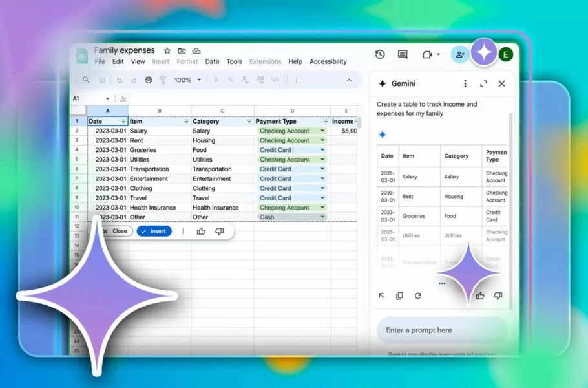Open the Help menu
The height and width of the screenshot is (388, 588).
[x=295, y=61]
